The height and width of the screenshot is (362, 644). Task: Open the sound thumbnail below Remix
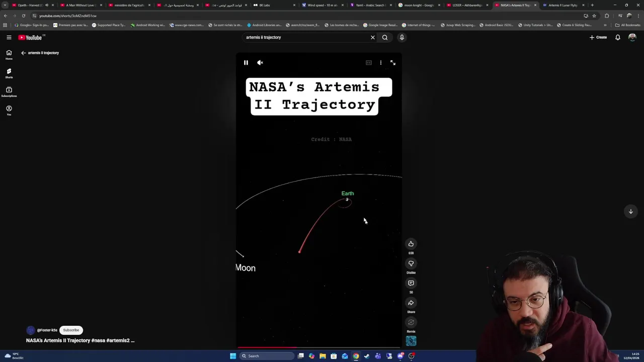pos(411,341)
